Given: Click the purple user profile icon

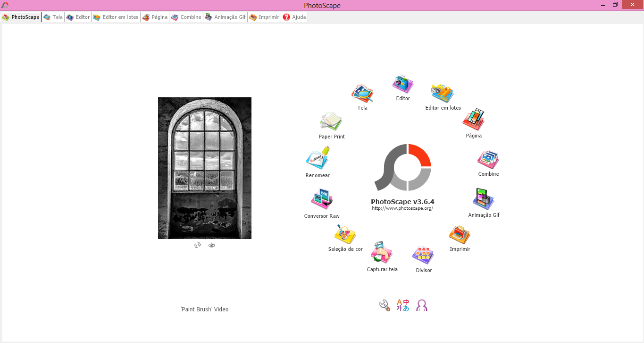Looking at the screenshot, I should 422,305.
